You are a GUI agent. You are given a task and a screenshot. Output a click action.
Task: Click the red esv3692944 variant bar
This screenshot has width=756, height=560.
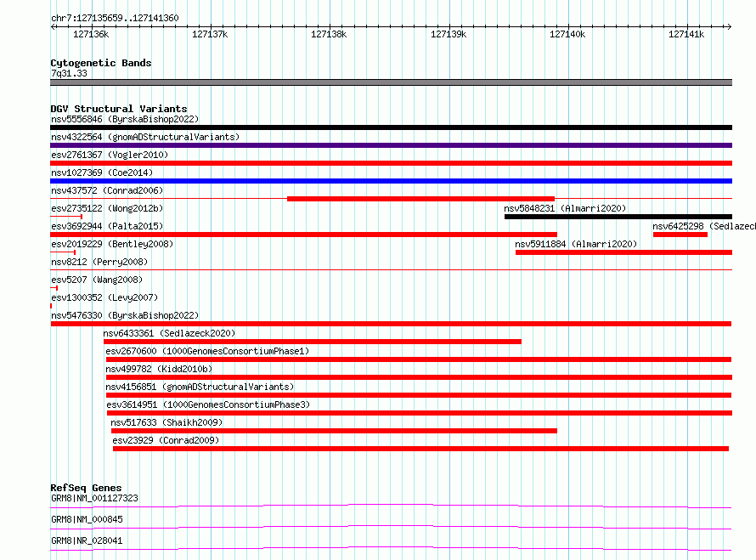[x=304, y=235]
